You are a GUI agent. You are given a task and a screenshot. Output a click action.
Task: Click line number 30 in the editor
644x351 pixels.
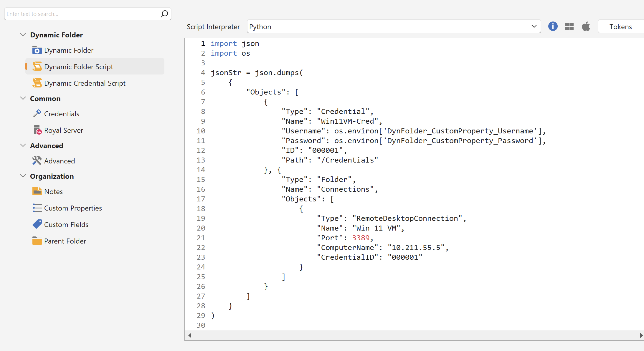tap(201, 325)
